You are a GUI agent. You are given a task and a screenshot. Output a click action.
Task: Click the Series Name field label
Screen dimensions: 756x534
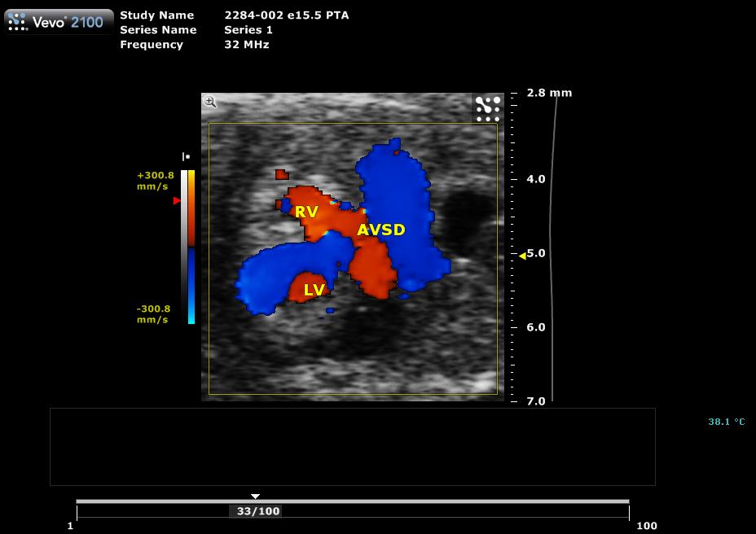158,30
